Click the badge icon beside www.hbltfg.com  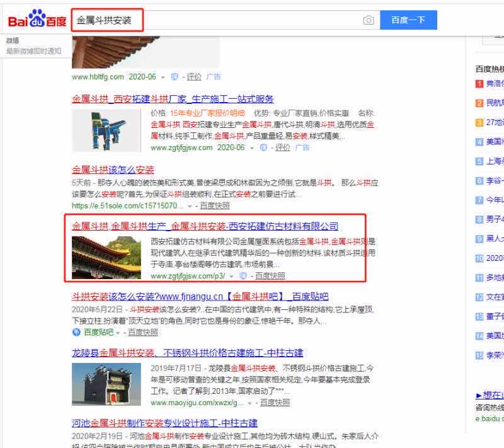coord(175,77)
